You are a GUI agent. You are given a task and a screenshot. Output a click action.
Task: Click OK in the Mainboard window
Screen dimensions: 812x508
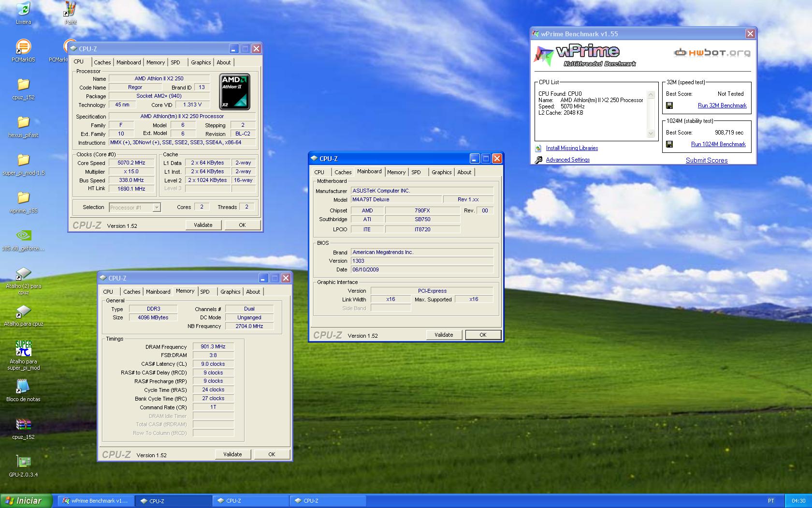(483, 335)
